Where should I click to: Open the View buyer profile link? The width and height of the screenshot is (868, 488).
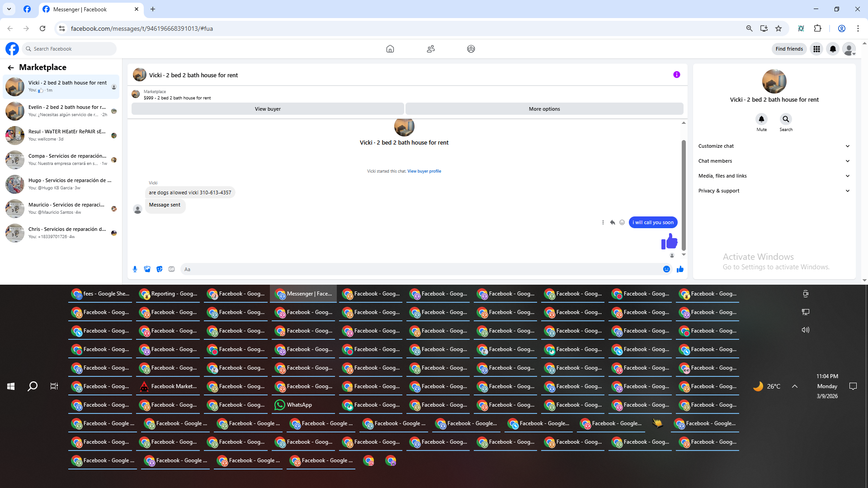(x=424, y=171)
